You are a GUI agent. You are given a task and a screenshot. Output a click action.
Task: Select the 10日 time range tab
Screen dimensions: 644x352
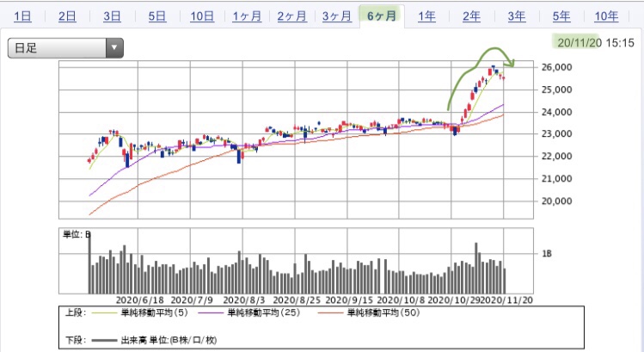202,16
